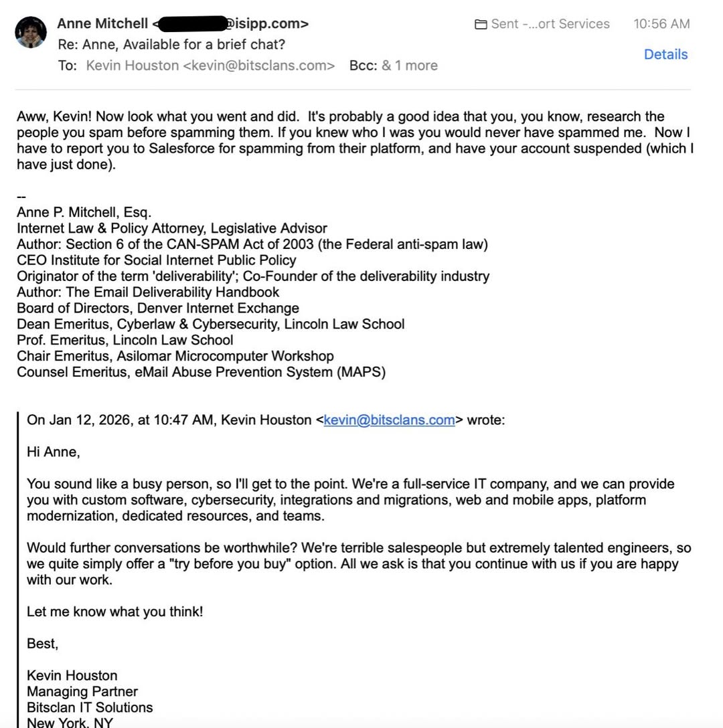Click "Board of Directors, Denver Internet Exchange" line

point(158,308)
